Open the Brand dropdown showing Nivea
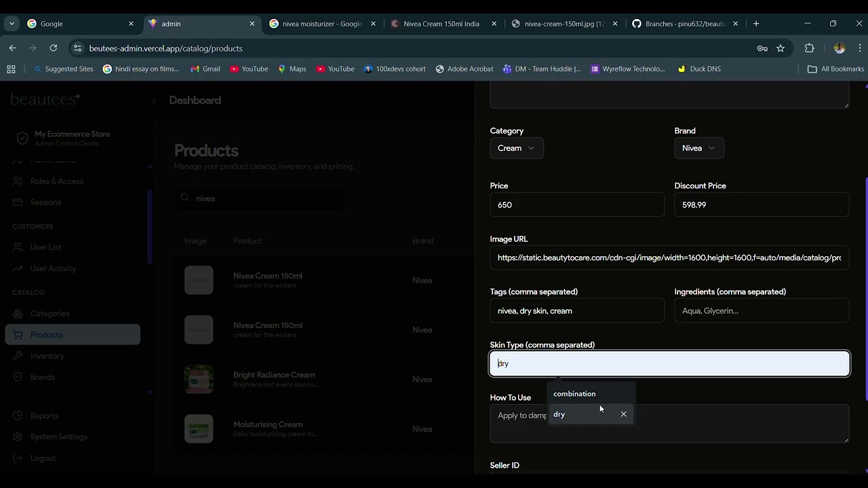 [699, 148]
